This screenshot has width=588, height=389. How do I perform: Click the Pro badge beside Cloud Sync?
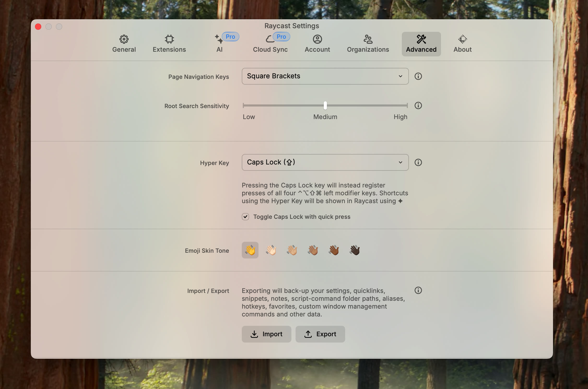(x=281, y=37)
